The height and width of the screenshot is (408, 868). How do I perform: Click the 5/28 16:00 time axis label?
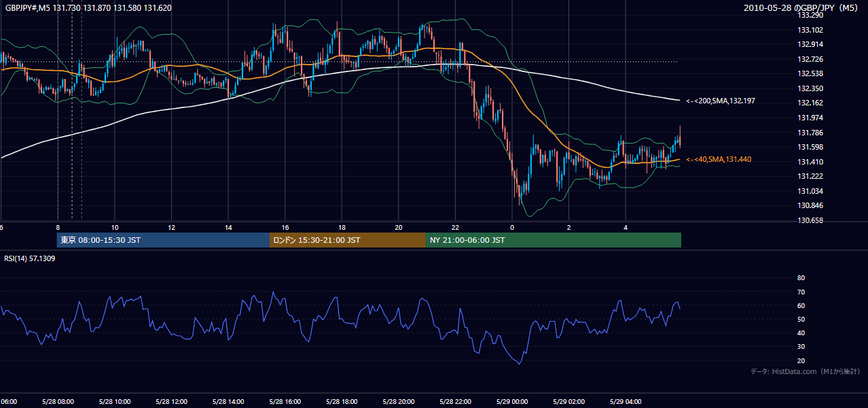click(285, 401)
